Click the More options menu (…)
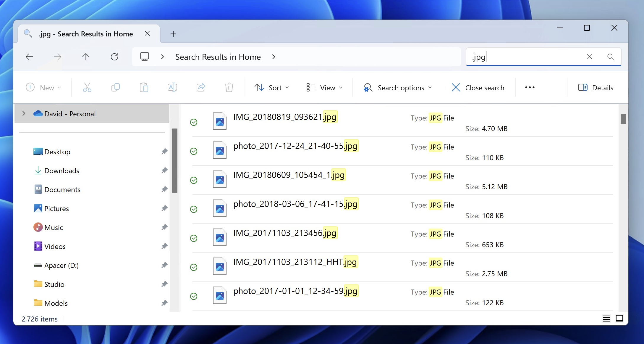This screenshot has height=344, width=644. 530,87
